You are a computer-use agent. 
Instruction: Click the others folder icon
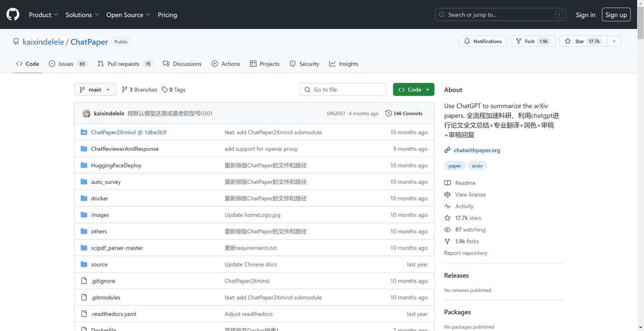84,231
